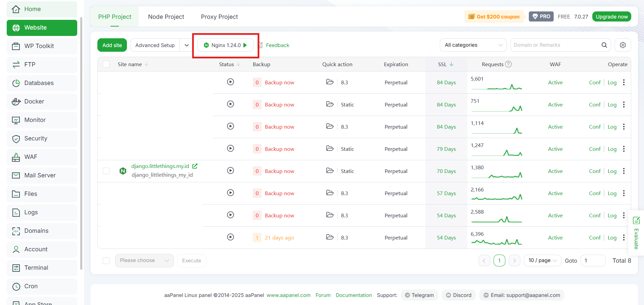Open the Feedback link
The image size is (644, 305).
point(277,45)
